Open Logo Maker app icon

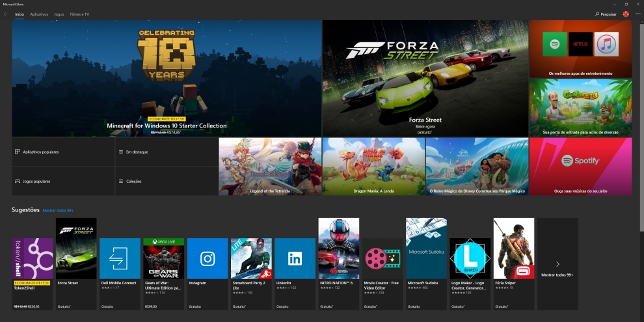click(x=470, y=259)
